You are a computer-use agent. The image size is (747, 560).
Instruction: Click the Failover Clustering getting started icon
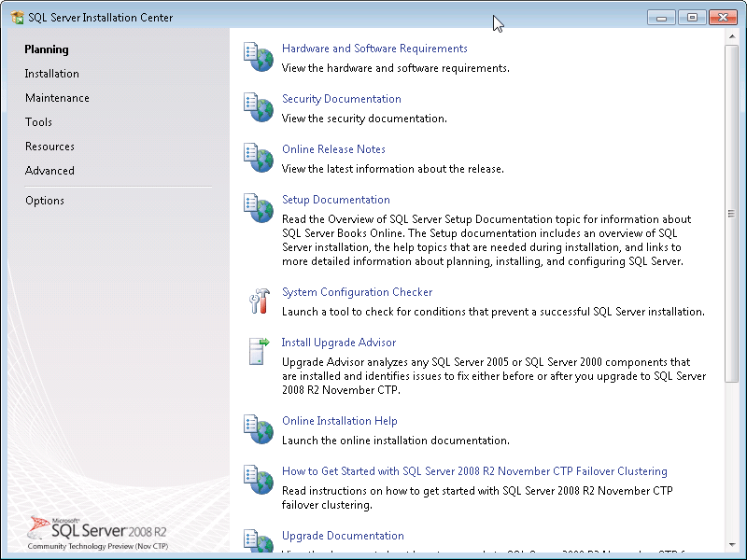pos(258,480)
